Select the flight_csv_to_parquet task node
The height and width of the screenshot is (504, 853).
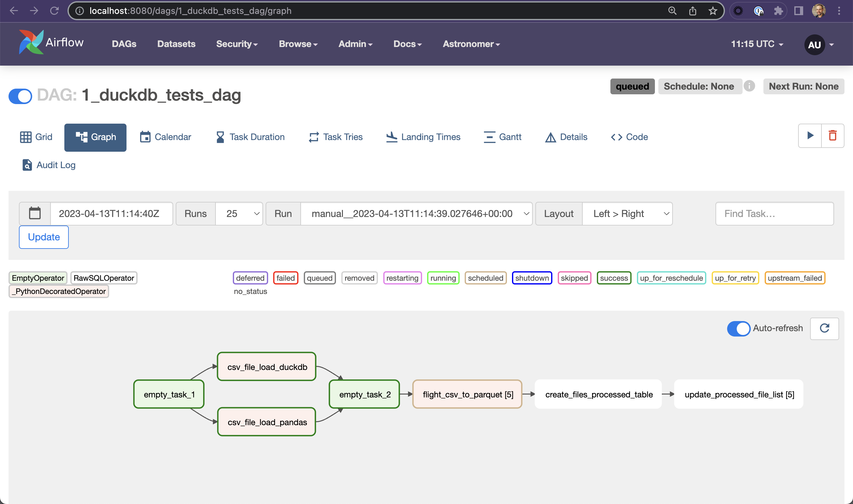(x=467, y=394)
